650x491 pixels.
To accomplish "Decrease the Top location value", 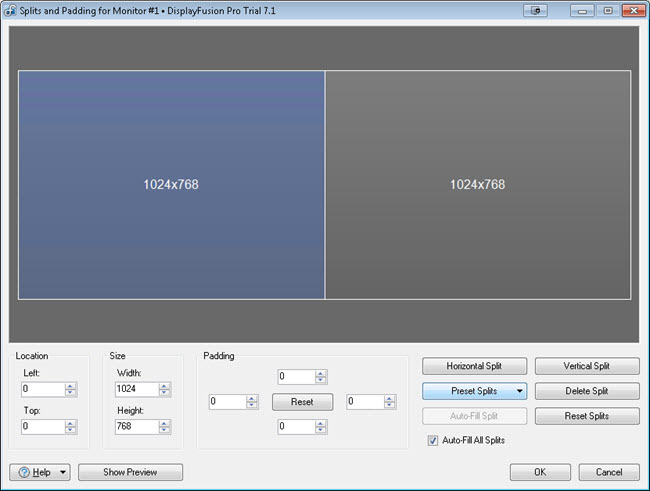I will point(70,430).
